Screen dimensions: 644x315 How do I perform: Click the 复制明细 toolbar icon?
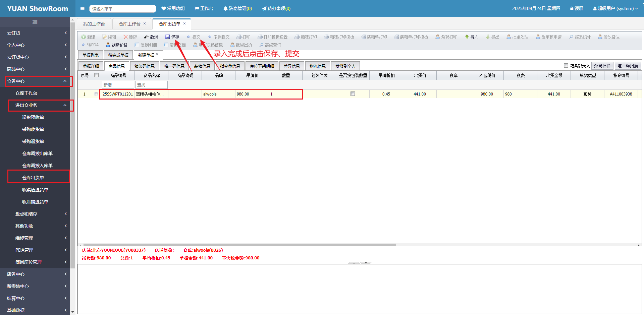pos(137,45)
